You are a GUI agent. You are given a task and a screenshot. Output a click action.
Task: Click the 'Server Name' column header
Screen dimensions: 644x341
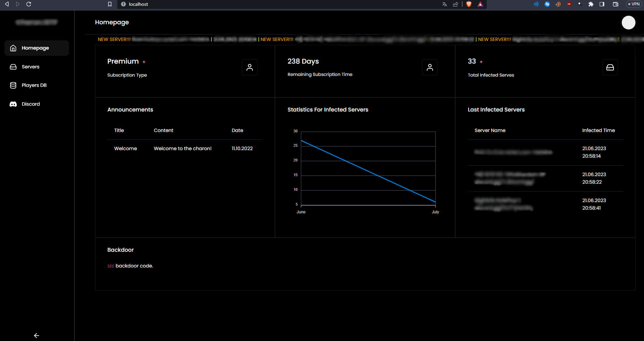[490, 130]
